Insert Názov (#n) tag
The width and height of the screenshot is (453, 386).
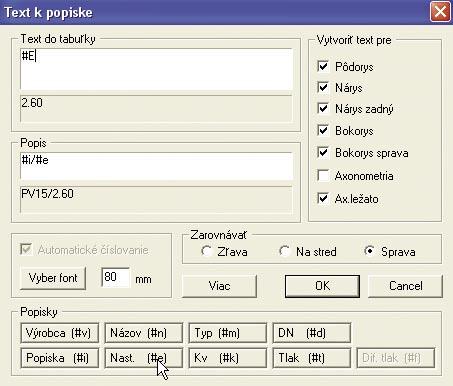point(144,333)
